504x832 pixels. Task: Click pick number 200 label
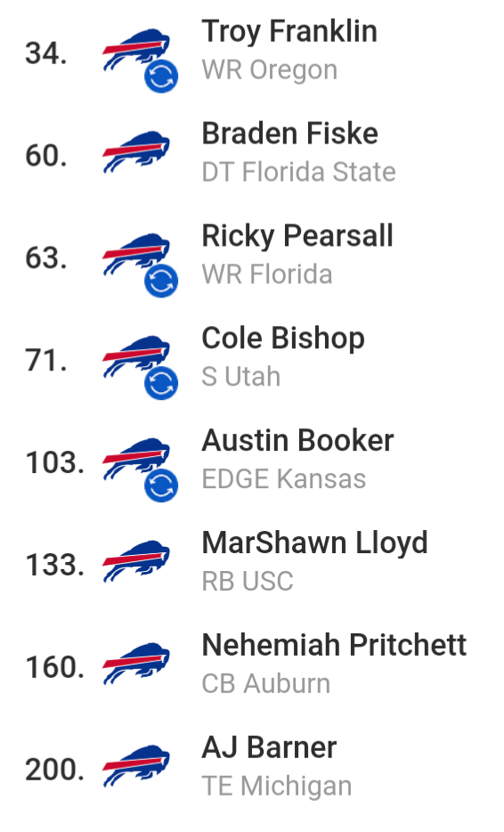(x=55, y=770)
